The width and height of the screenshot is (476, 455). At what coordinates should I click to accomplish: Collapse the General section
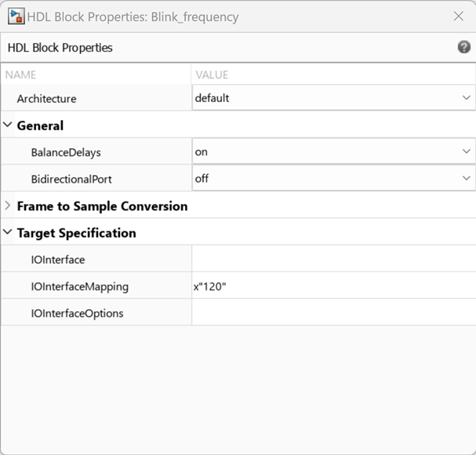(8, 126)
